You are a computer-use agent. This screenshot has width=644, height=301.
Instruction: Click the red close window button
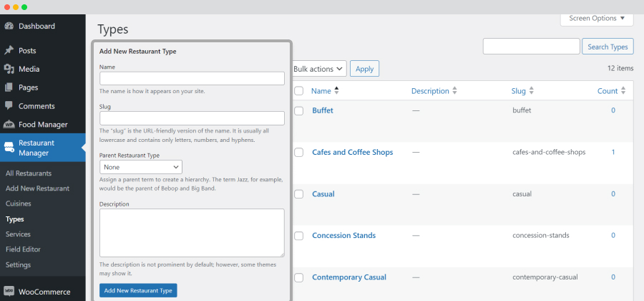7,7
